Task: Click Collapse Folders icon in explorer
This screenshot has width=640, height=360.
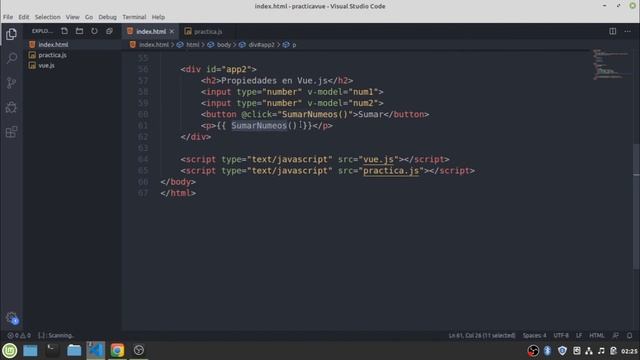Action: [109, 31]
